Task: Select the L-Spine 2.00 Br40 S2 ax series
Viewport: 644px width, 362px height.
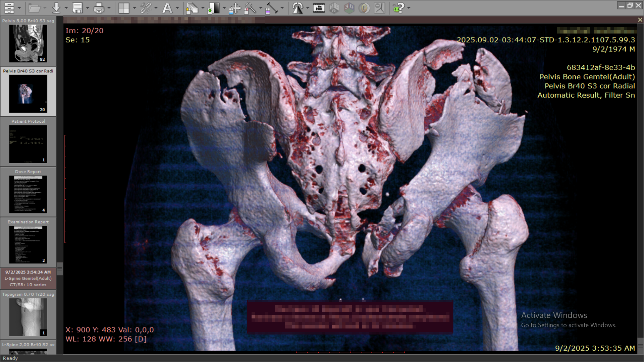Action: 28,347
